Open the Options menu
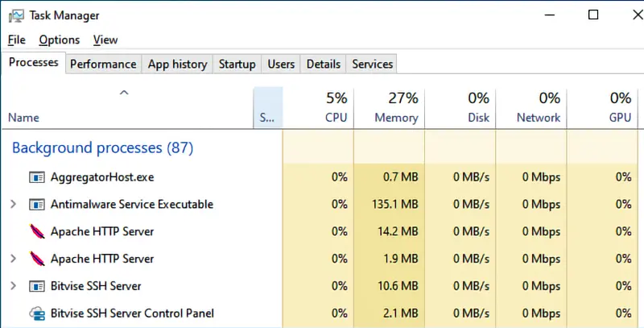Screen dimensions: 644x328 pos(60,39)
